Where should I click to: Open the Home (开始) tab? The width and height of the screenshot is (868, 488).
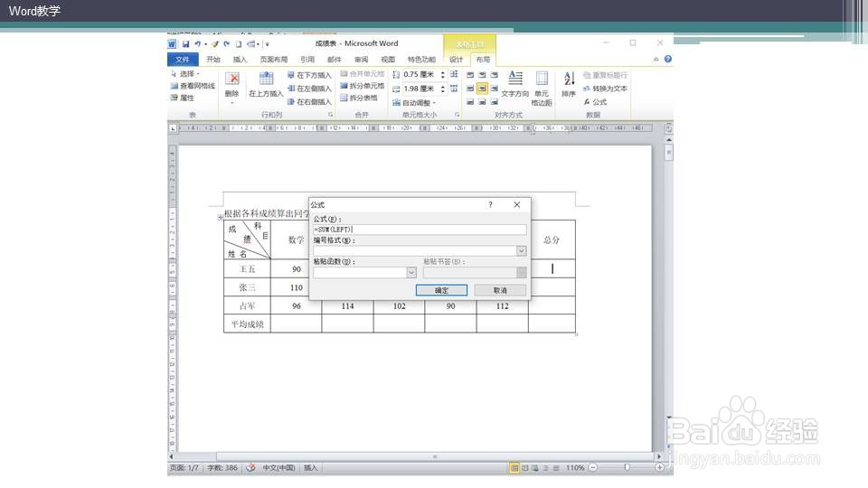tap(213, 60)
